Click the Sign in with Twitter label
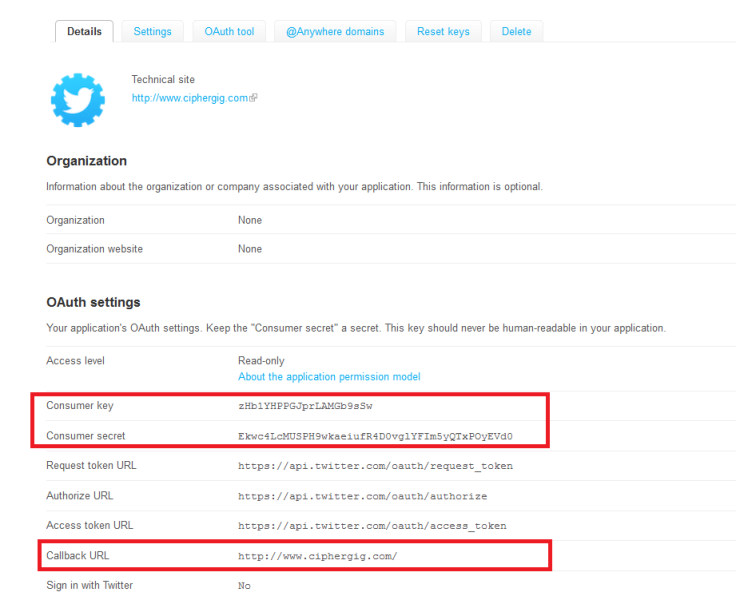The width and height of the screenshot is (736, 600). 89,585
